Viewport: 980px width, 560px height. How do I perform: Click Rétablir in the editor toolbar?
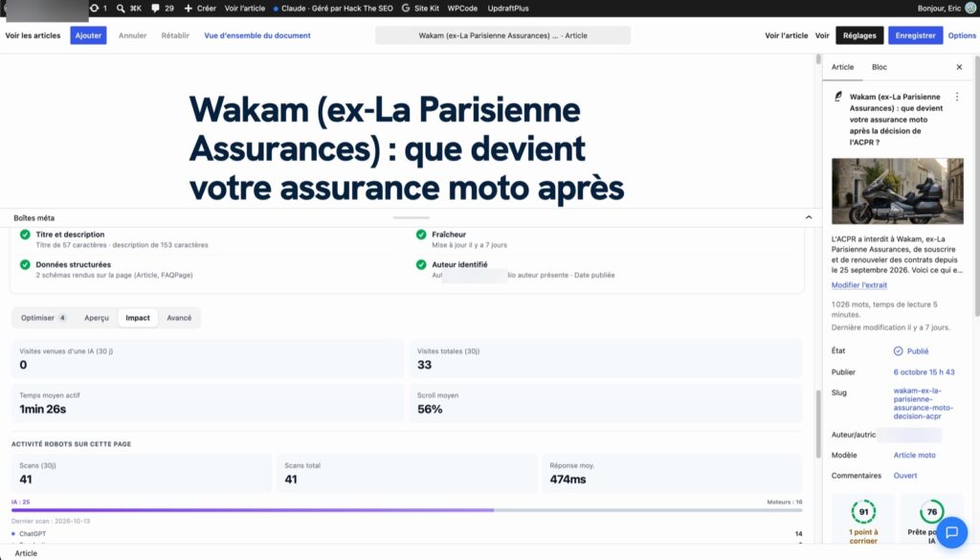coord(175,35)
